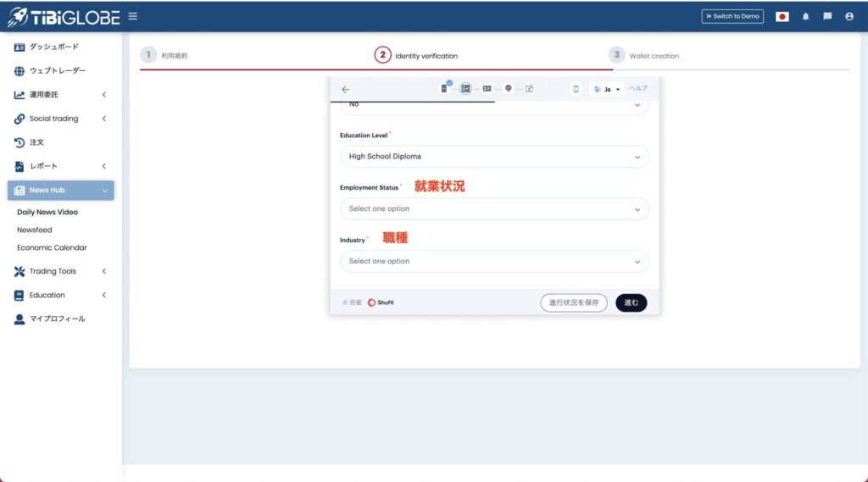The image size is (868, 482).
Task: Click the TibiGlobe rocket logo
Action: [63, 17]
